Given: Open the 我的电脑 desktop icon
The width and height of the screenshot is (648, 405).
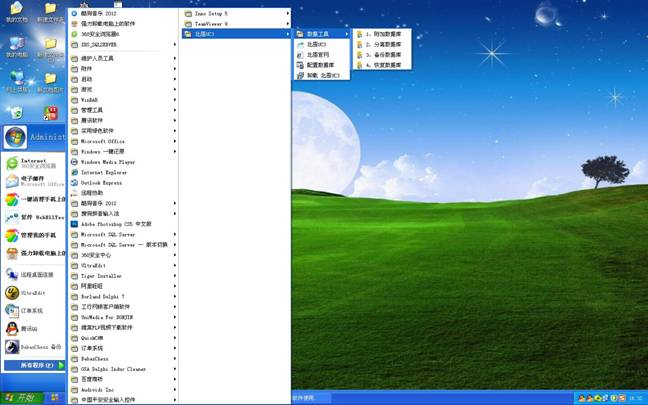Looking at the screenshot, I should click(17, 47).
